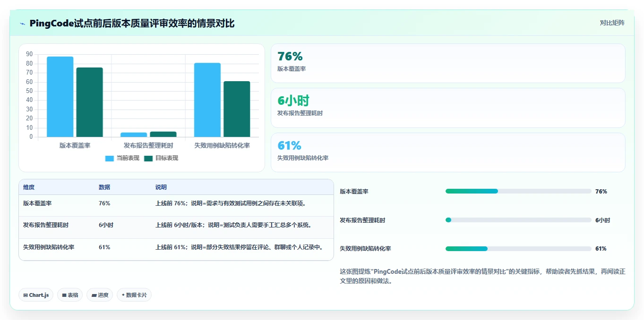
Task: Toggle the 目标表现 legend entry
Action: [x=161, y=158]
